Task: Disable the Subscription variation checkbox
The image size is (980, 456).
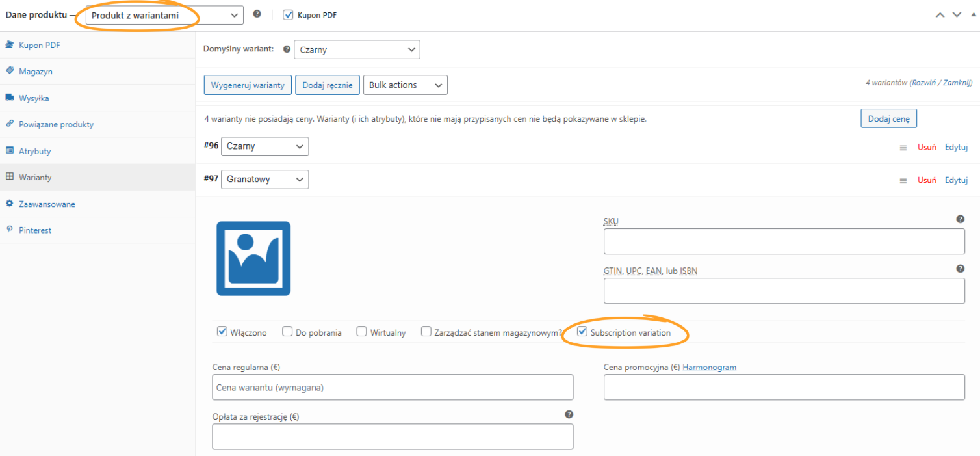Action: point(582,331)
